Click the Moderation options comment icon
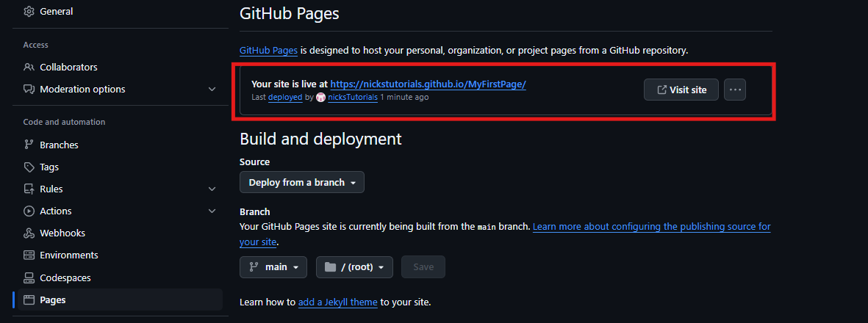 point(29,89)
